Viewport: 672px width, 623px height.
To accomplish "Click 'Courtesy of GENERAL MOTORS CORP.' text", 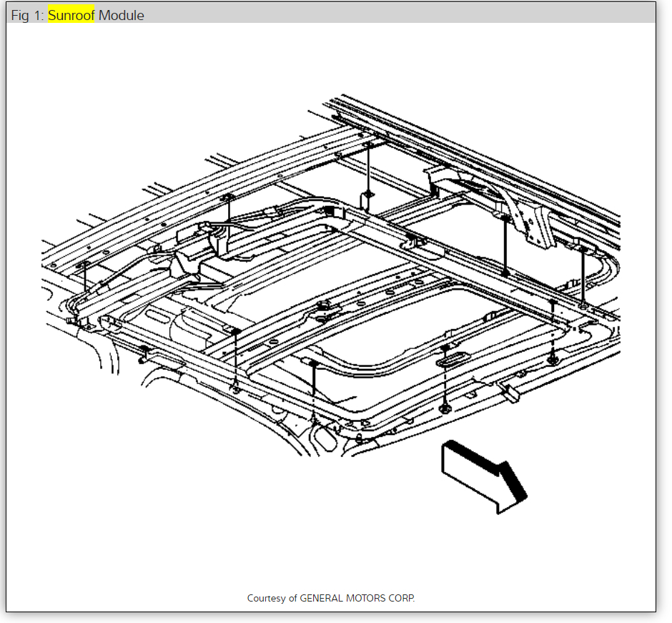I will (331, 598).
